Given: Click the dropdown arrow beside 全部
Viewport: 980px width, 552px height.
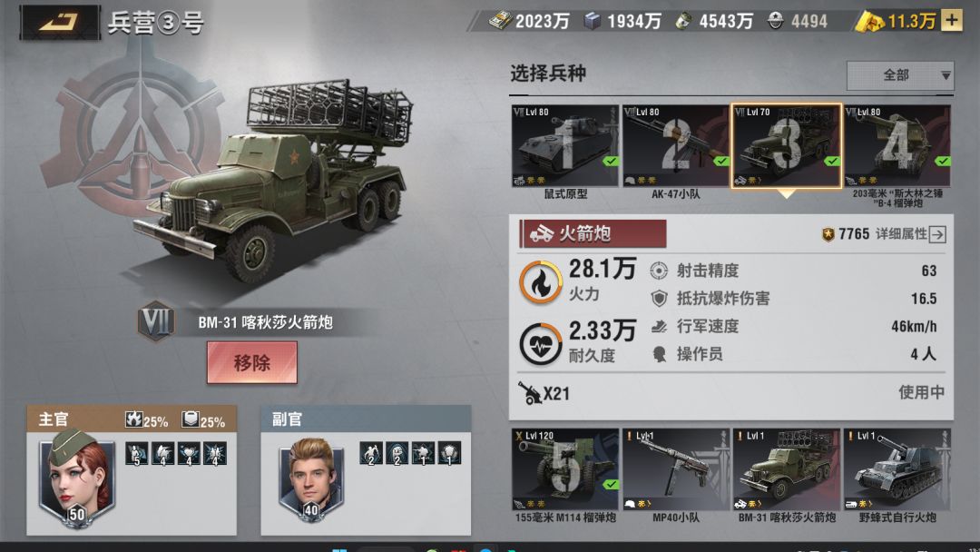Looking at the screenshot, I should click(946, 75).
